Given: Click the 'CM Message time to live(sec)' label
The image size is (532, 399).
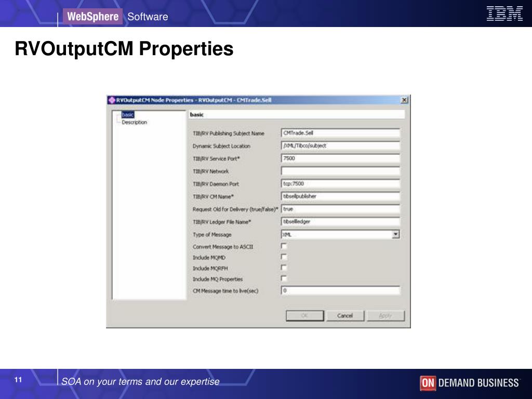Looking at the screenshot, I should [225, 291].
